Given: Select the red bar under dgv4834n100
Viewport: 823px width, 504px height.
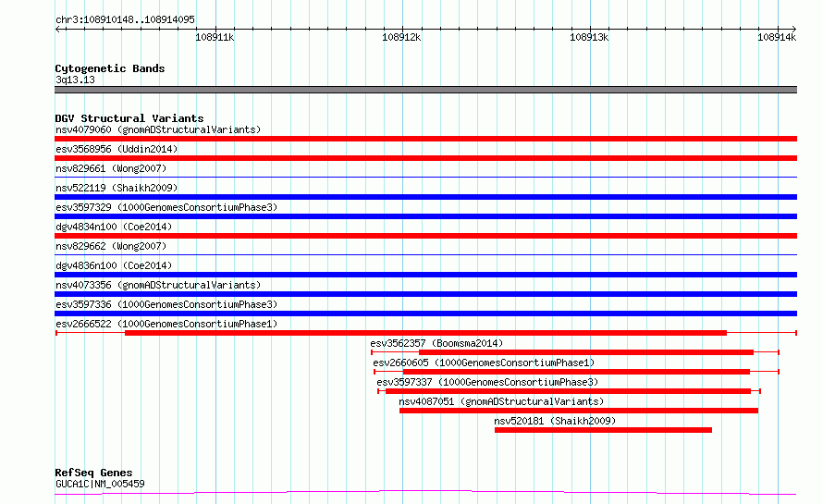Looking at the screenshot, I should [x=425, y=236].
